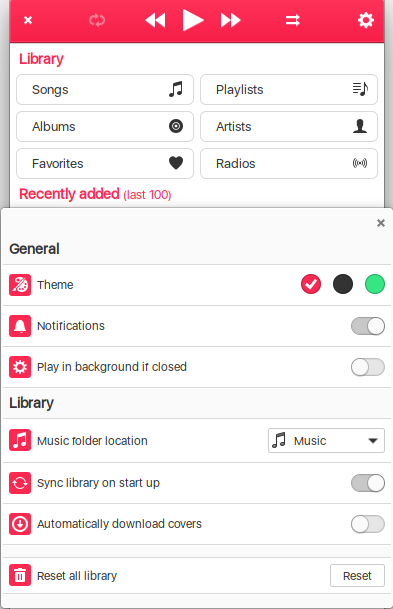Open the Playlists library section

289,90
